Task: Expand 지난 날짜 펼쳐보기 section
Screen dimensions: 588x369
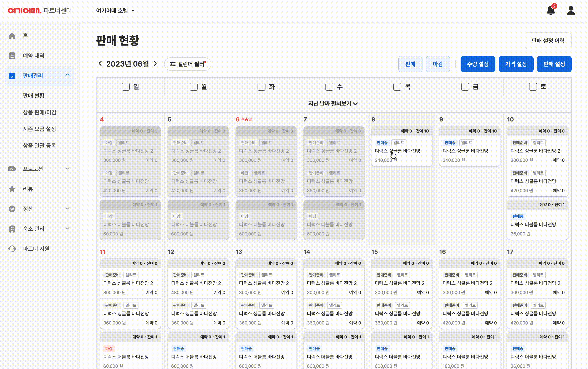Action: point(333,104)
